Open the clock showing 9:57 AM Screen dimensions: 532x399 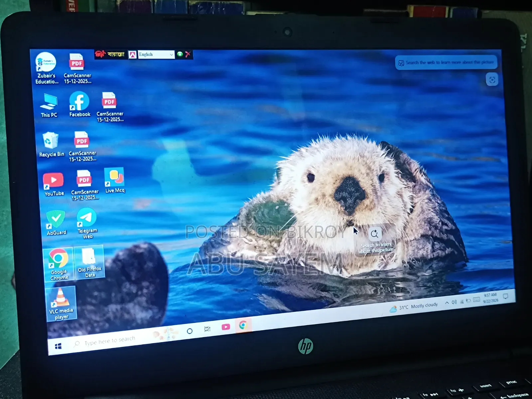(490, 298)
